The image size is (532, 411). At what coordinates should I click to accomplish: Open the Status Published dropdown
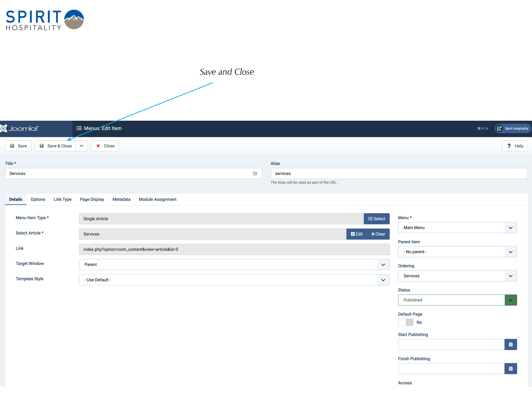click(458, 300)
